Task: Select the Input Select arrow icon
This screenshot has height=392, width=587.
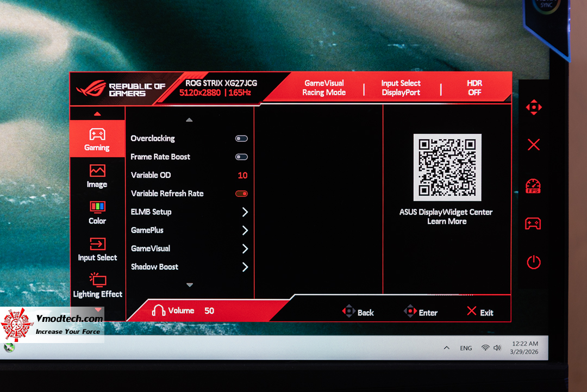Action: [97, 244]
